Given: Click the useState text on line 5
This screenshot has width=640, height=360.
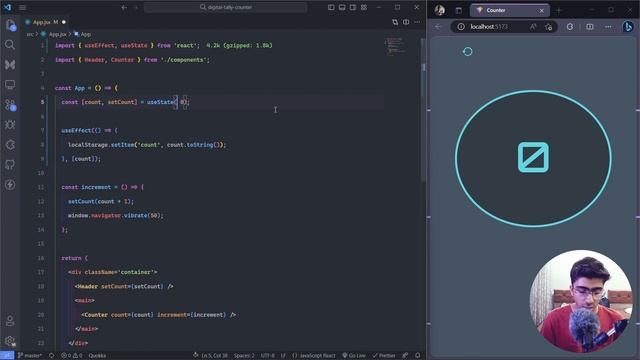Looking at the screenshot, I should point(160,102).
